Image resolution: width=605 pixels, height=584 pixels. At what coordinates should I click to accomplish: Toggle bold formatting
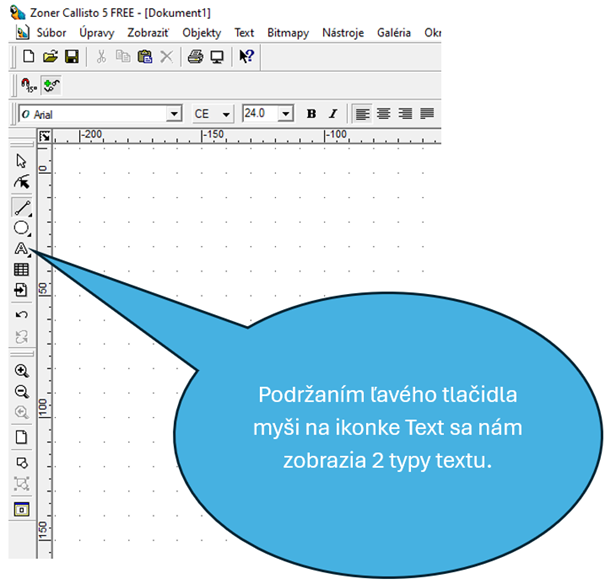coord(311,114)
